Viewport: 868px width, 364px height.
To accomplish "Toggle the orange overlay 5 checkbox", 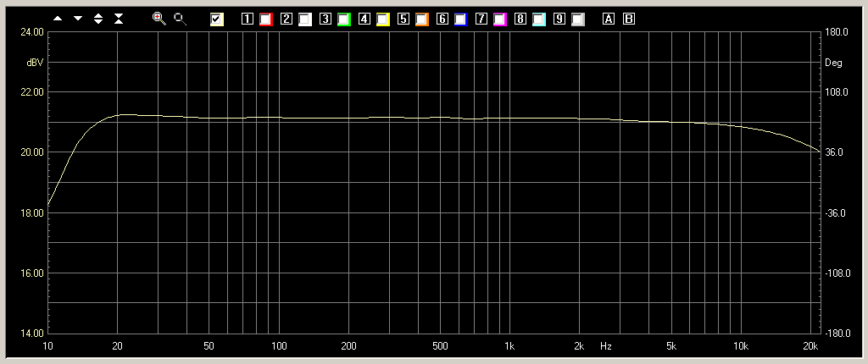I will [422, 19].
